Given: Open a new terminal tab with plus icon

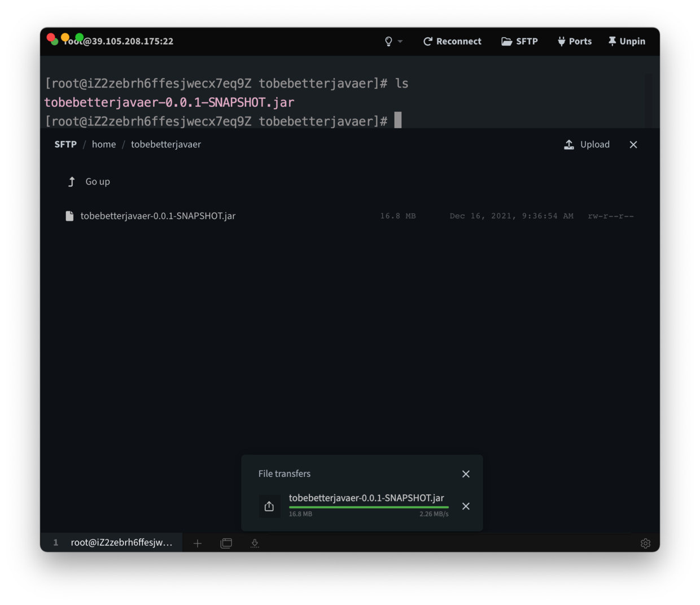Looking at the screenshot, I should coord(198,543).
